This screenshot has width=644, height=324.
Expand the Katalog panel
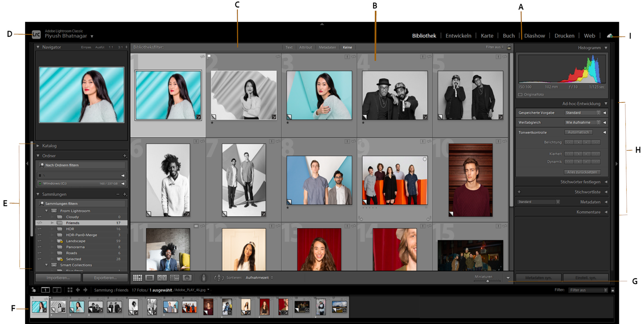(49, 146)
